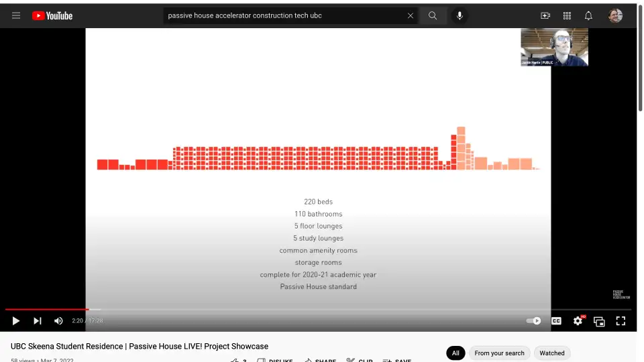Viewport: 644px width, 362px height.
Task: Select the 'From your search' chip
Action: click(499, 353)
